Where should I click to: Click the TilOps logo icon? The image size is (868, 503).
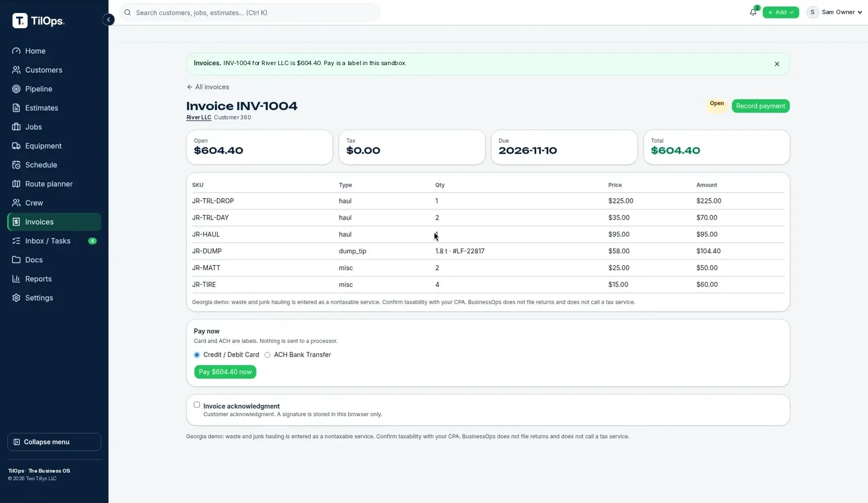click(20, 21)
